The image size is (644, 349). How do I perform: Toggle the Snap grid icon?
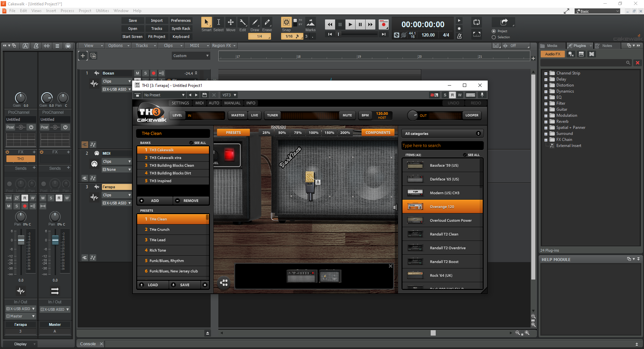click(x=286, y=22)
